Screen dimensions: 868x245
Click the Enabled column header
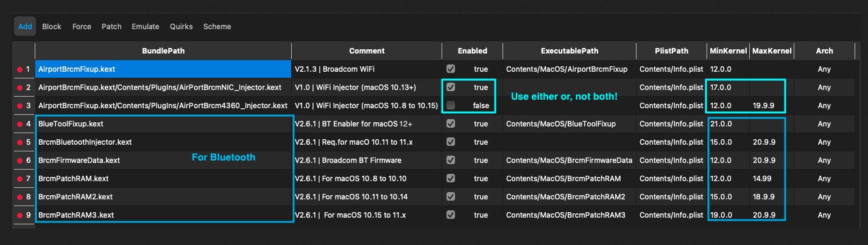[472, 51]
